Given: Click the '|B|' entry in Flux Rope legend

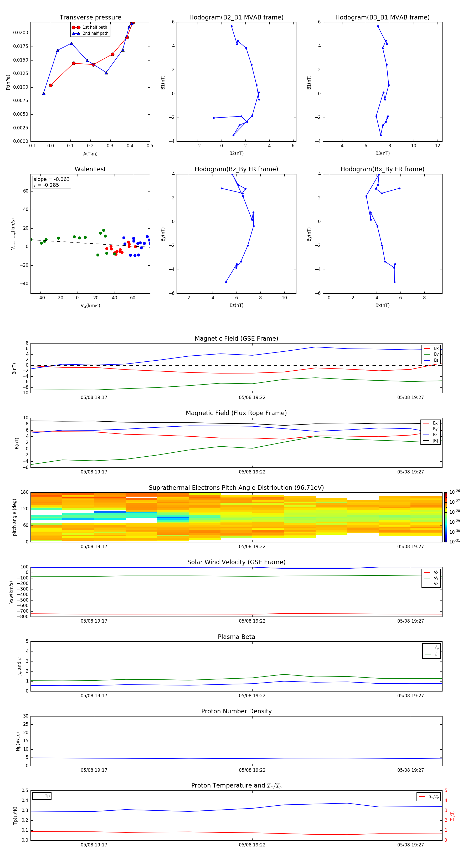Looking at the screenshot, I should point(431,441).
